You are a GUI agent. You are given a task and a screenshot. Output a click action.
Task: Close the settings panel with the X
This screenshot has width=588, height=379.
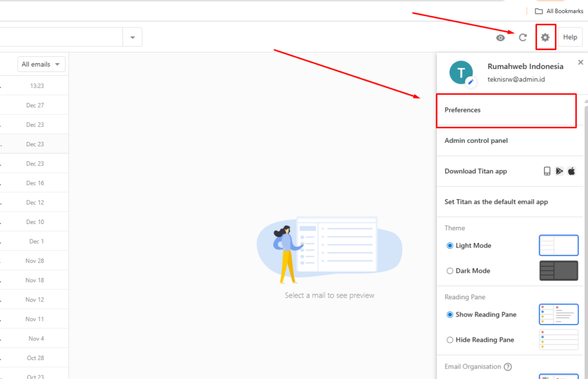point(580,62)
